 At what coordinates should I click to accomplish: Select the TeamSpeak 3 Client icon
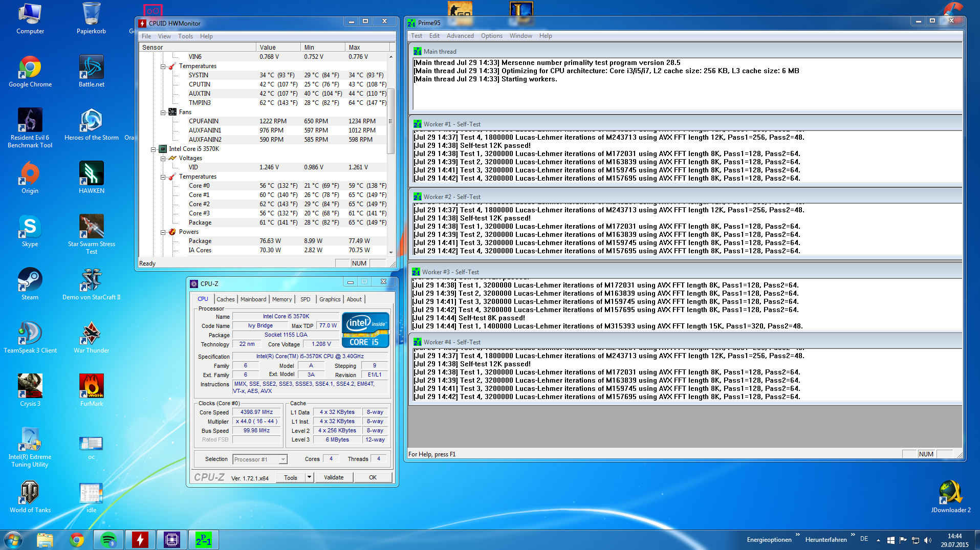[30, 338]
